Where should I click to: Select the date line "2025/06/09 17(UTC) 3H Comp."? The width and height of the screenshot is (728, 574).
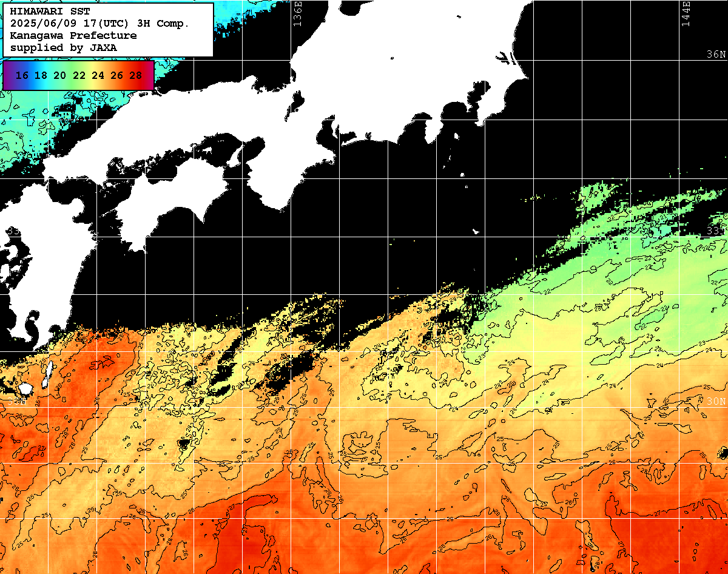[x=99, y=24]
